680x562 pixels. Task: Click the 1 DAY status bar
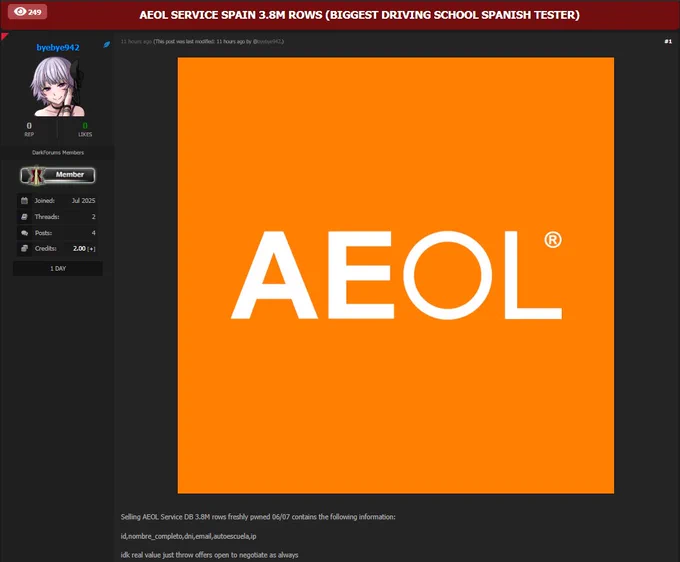[58, 268]
